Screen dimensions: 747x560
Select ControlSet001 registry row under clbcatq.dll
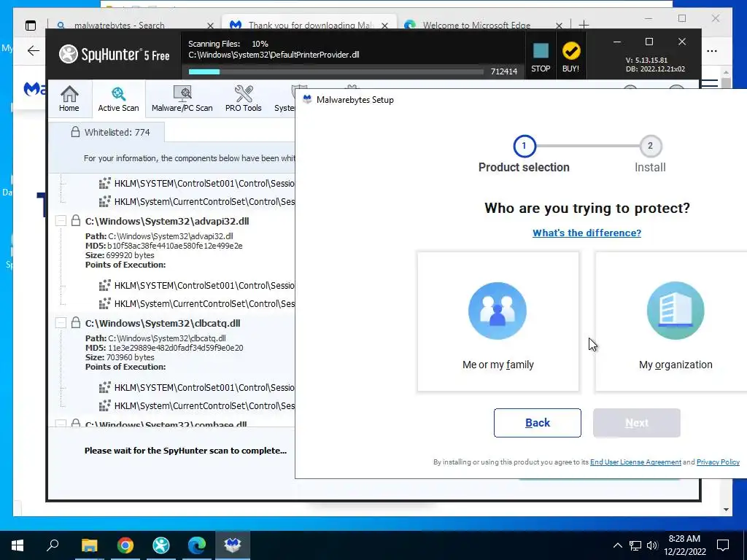coord(197,388)
